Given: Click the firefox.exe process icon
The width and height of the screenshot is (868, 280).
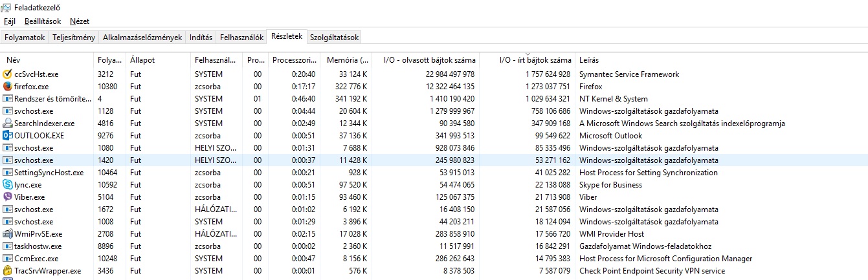Looking at the screenshot, I should [8, 87].
